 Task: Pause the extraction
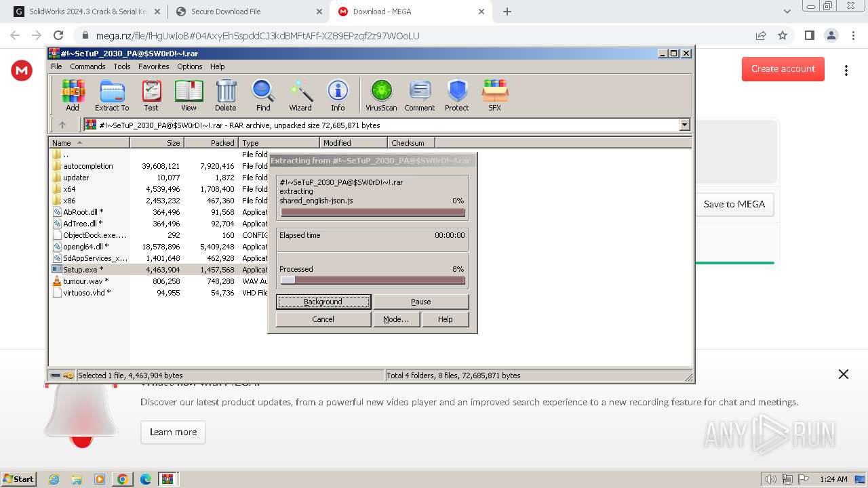coord(420,302)
